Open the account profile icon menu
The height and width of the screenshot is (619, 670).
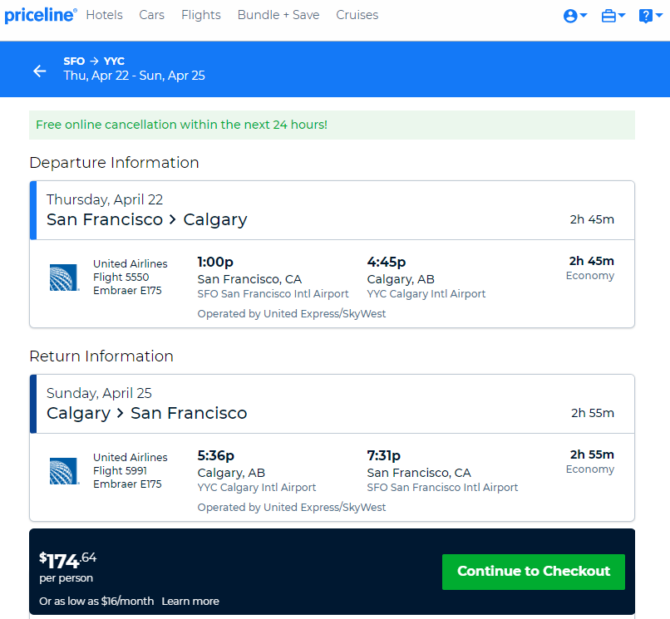(571, 16)
